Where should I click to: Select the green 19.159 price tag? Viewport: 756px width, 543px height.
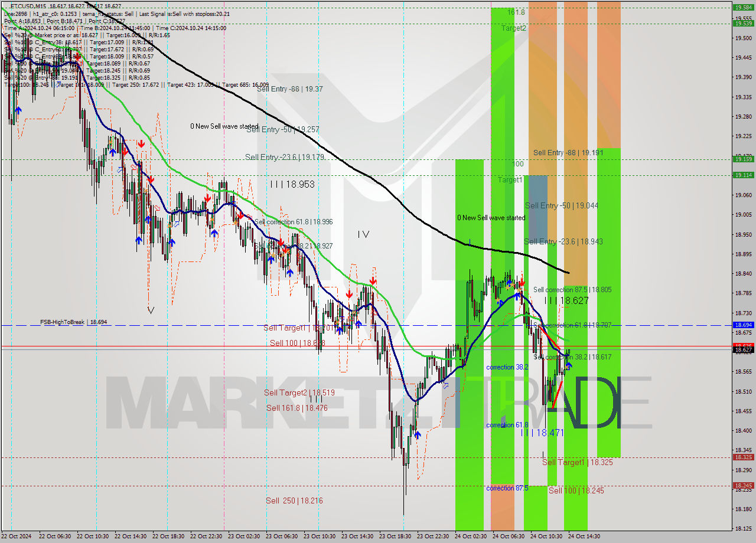[743, 159]
